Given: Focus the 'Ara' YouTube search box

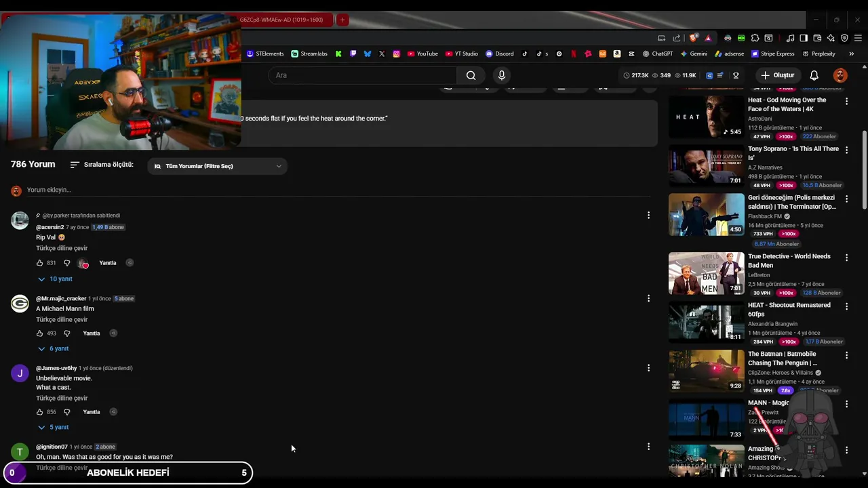Looking at the screenshot, I should [362, 75].
